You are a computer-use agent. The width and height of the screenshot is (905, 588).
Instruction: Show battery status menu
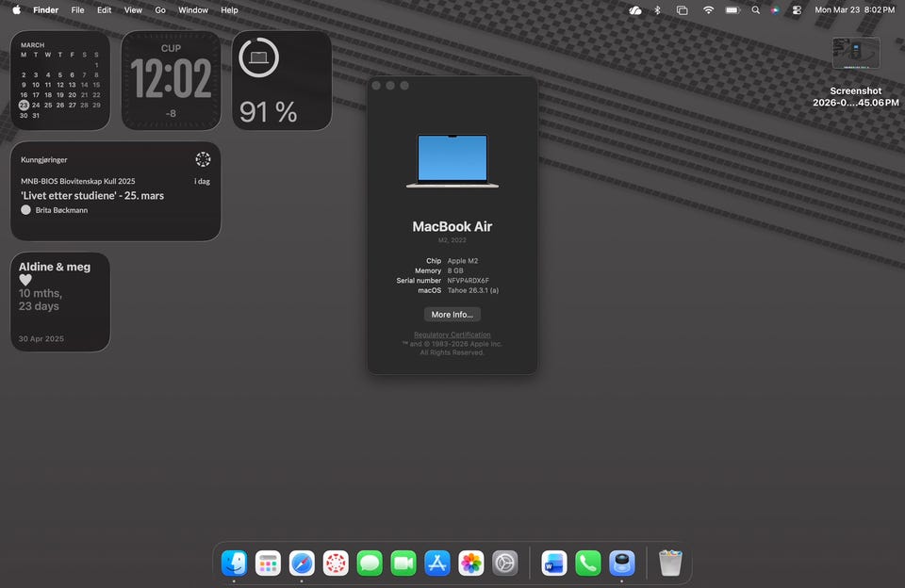tap(732, 10)
